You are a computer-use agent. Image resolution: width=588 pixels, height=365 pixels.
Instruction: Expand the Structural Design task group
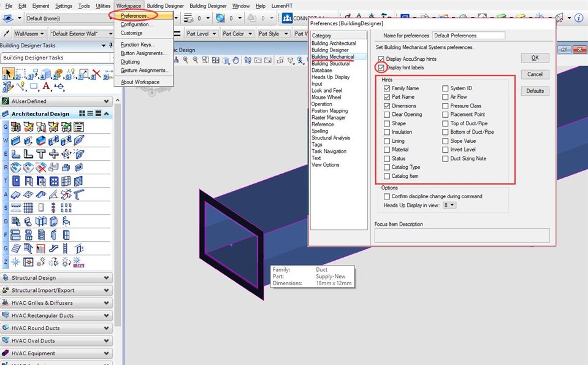(x=107, y=278)
